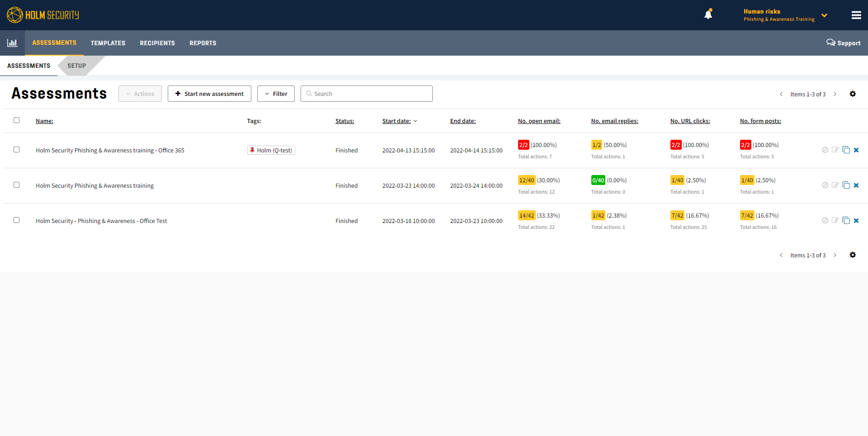Open the Templates tab
Image resolution: width=868 pixels, height=436 pixels.
pyautogui.click(x=108, y=43)
